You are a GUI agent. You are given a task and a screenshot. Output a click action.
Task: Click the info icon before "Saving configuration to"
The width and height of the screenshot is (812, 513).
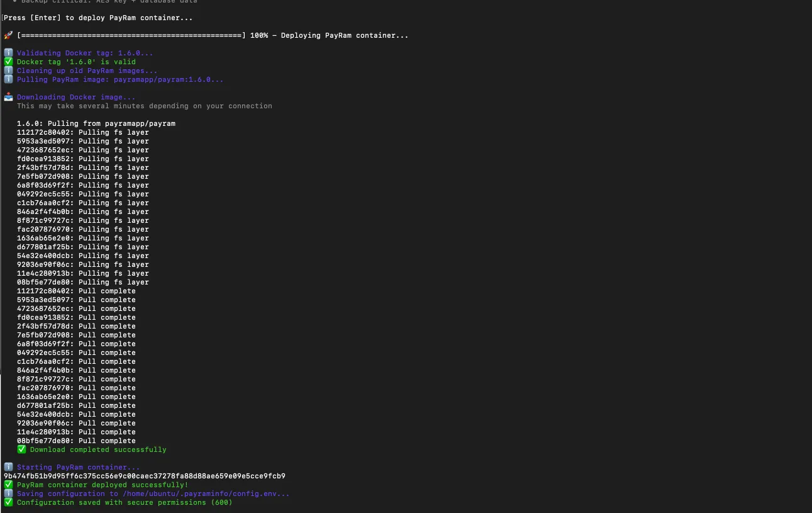tap(8, 493)
